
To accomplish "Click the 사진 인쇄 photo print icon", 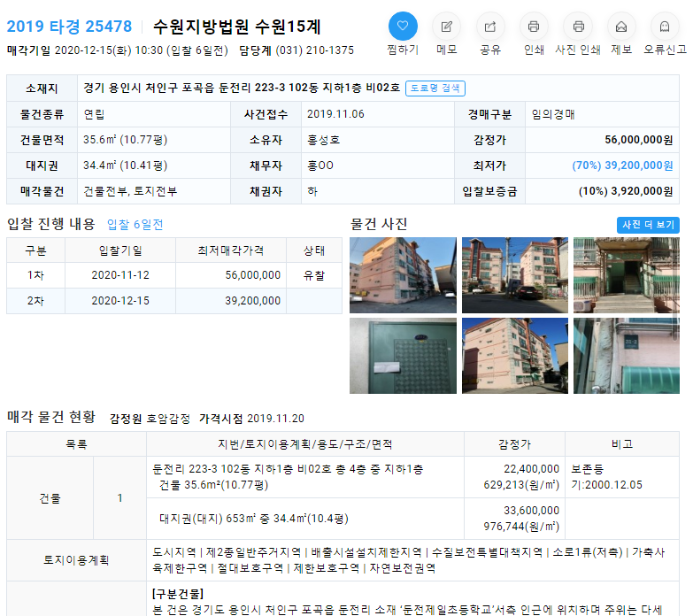I will (x=578, y=27).
